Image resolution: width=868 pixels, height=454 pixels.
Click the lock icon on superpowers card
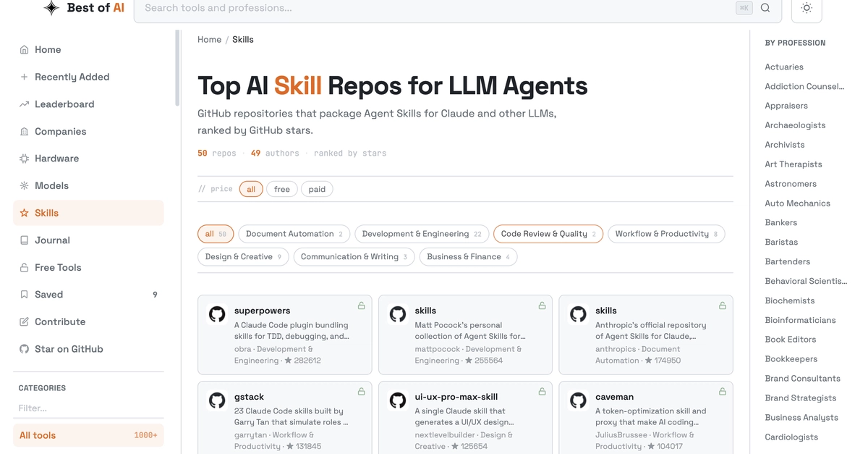361,306
